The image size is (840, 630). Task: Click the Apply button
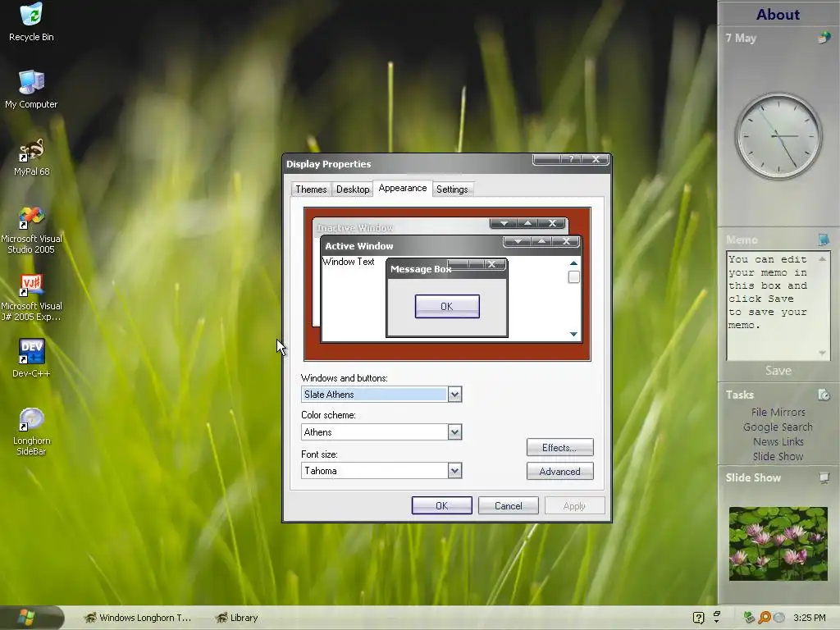[574, 505]
